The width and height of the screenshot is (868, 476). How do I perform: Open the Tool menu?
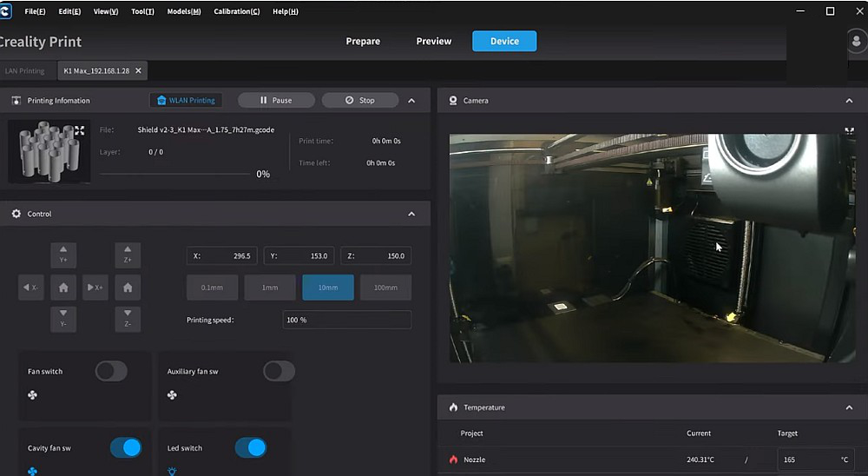pyautogui.click(x=143, y=11)
